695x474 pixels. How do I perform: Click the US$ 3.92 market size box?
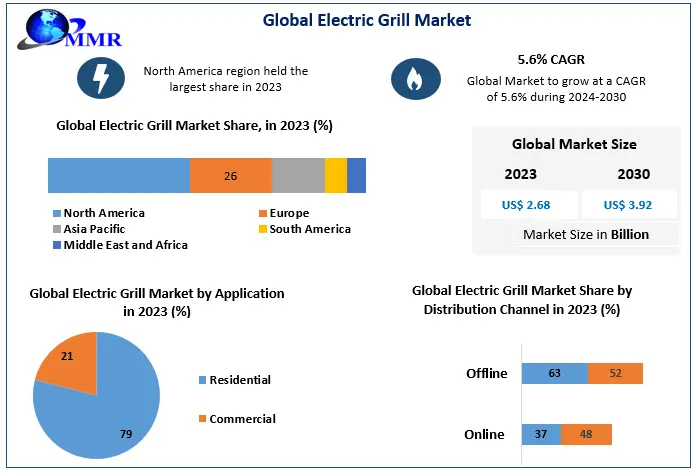(x=627, y=205)
